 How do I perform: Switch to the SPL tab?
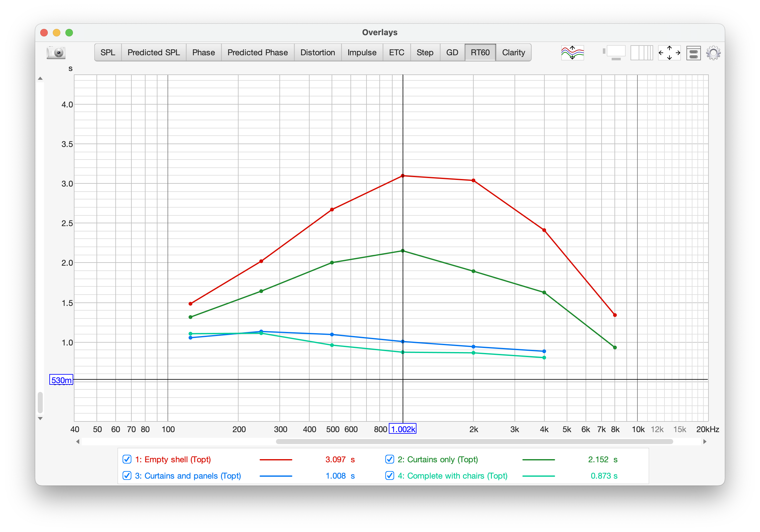[108, 52]
